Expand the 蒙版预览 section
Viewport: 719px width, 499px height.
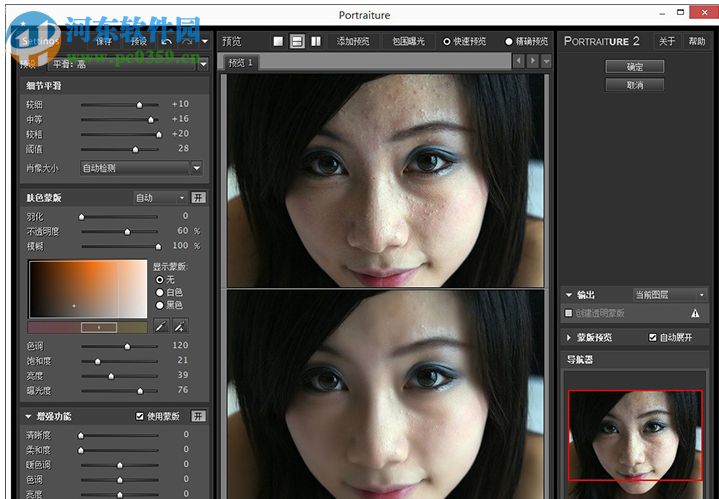coord(569,338)
